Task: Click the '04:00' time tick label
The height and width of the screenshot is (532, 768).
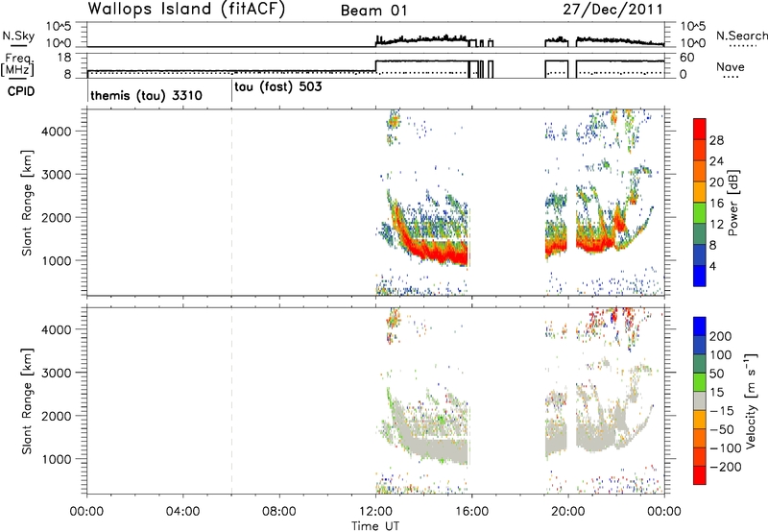Action: [x=182, y=512]
